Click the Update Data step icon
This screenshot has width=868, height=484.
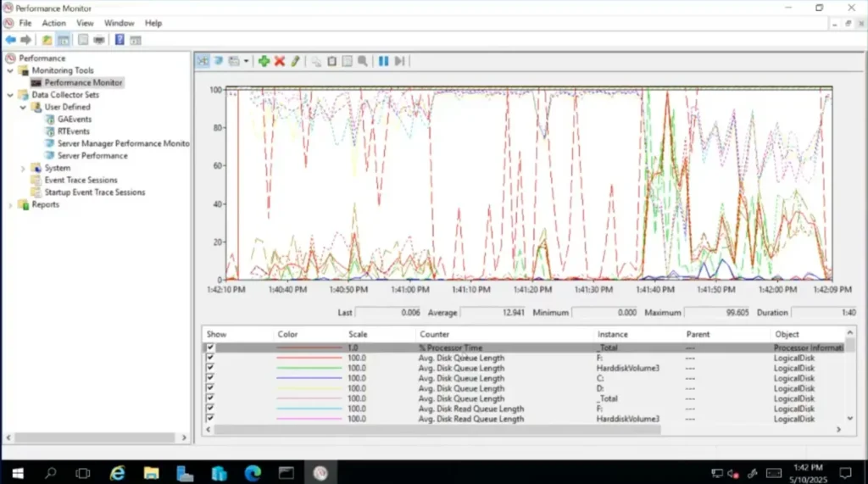tap(399, 61)
